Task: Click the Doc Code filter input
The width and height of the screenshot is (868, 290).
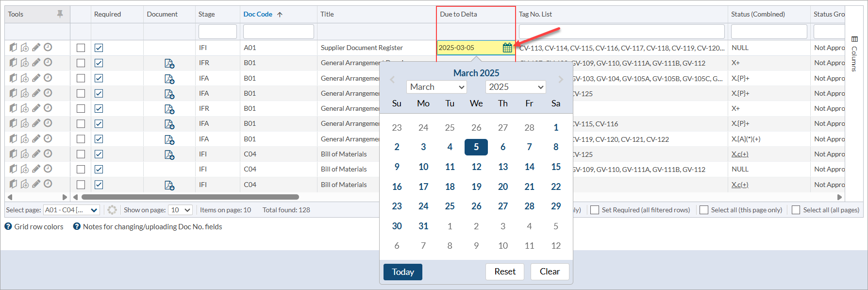Action: point(279,32)
